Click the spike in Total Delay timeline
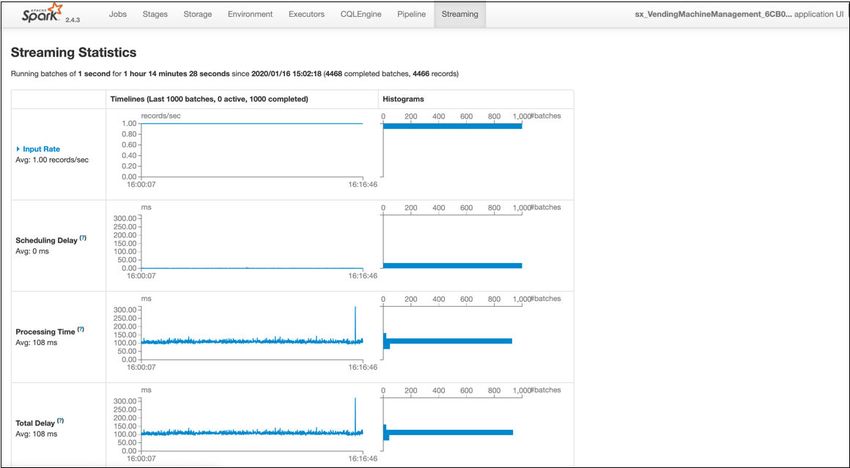850x468 pixels. (355, 415)
